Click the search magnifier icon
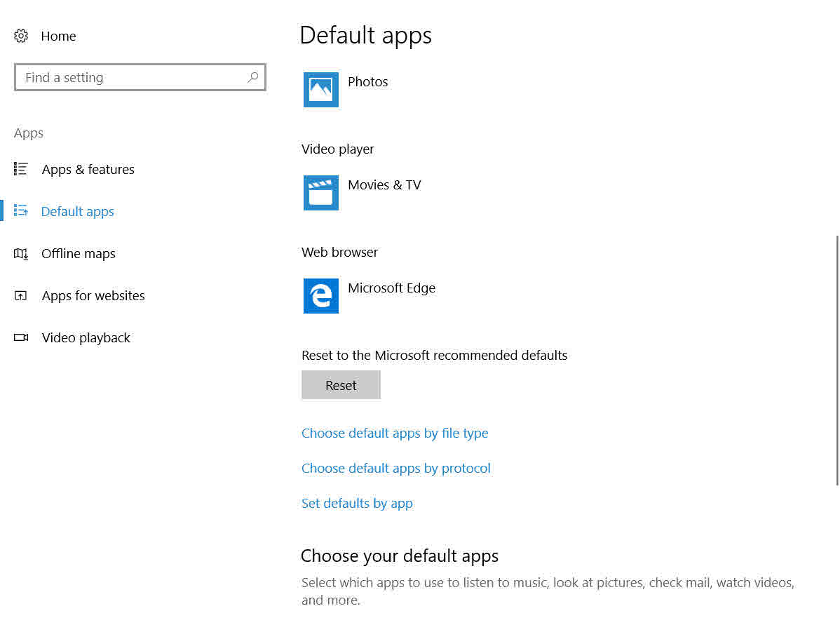Image resolution: width=840 pixels, height=625 pixels. (x=253, y=77)
